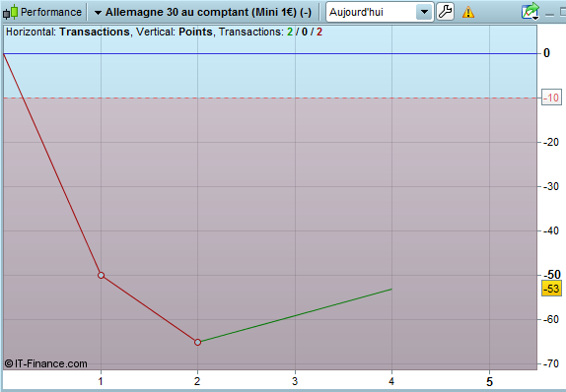This screenshot has width=566, height=392.
Task: Click the -40 value on vertical axis
Action: [551, 230]
